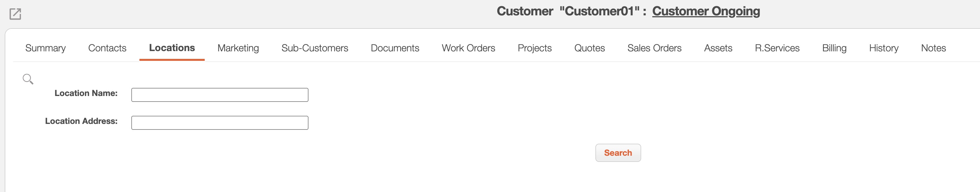View the Billing tab

pyautogui.click(x=834, y=48)
